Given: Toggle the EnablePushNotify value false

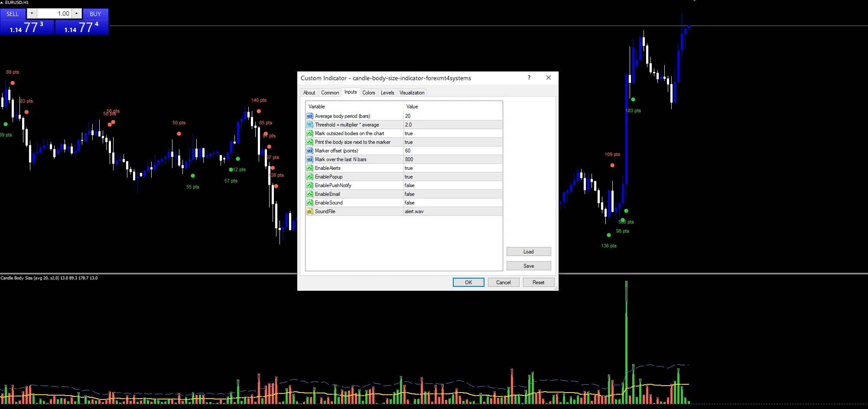Looking at the screenshot, I should 453,185.
